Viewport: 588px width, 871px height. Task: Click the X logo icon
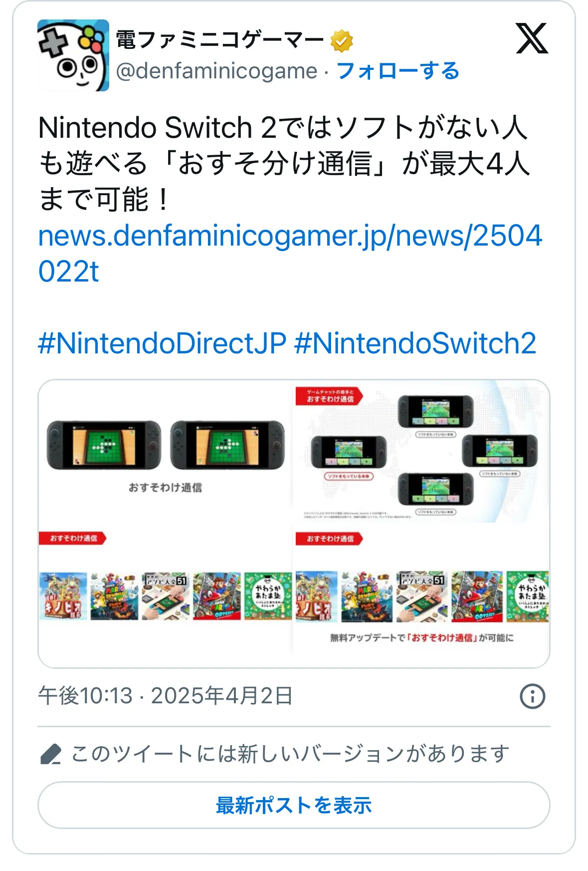[532, 38]
